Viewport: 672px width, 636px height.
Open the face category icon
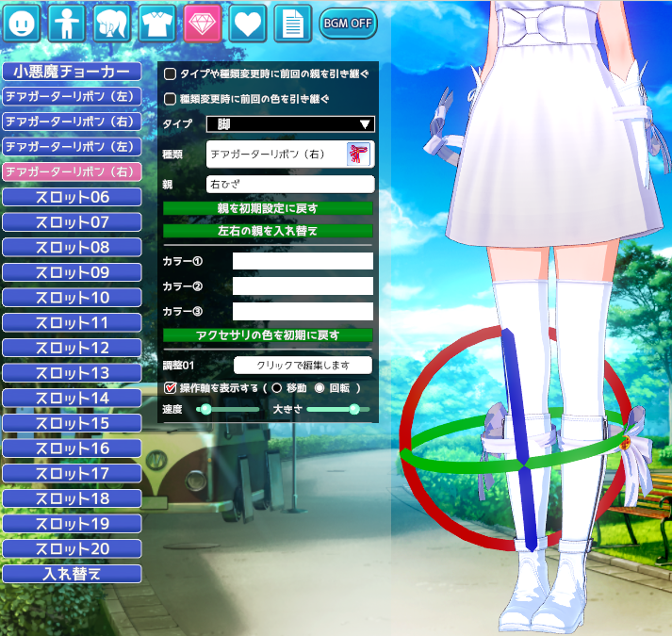[x=22, y=22]
